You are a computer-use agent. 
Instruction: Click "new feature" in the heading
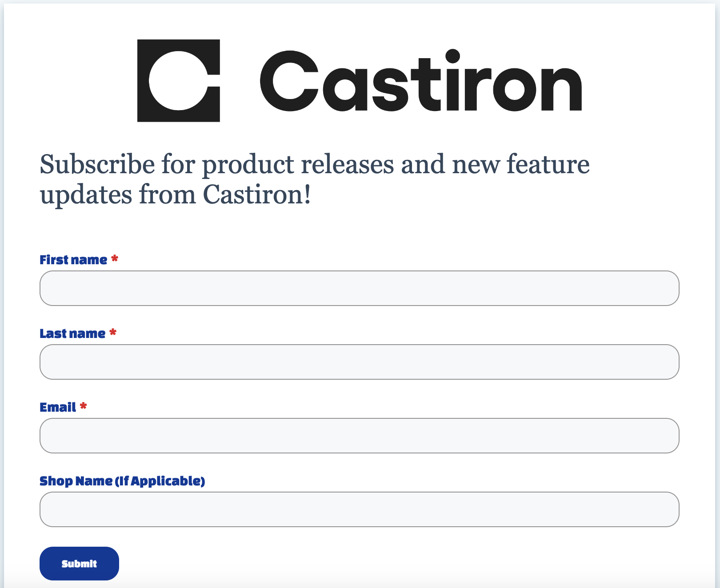point(521,164)
